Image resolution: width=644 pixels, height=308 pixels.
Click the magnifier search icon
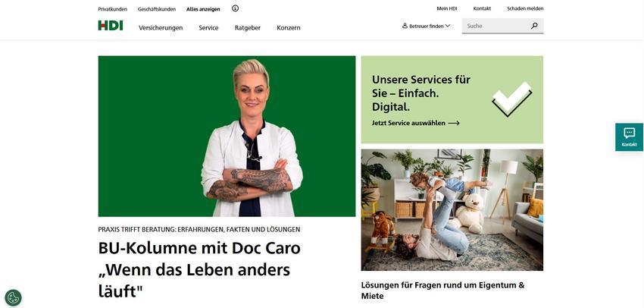(534, 26)
